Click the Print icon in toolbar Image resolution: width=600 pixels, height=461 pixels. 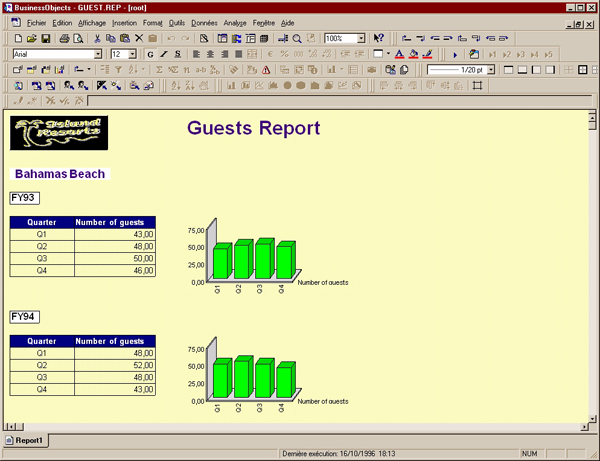point(64,38)
